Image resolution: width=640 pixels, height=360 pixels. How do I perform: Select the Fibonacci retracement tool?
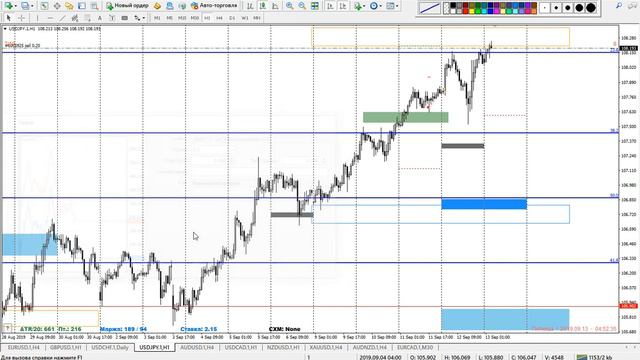87,18
